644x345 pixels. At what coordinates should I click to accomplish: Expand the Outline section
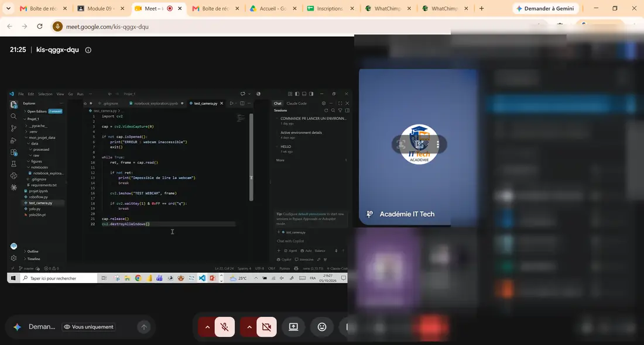[x=32, y=251]
